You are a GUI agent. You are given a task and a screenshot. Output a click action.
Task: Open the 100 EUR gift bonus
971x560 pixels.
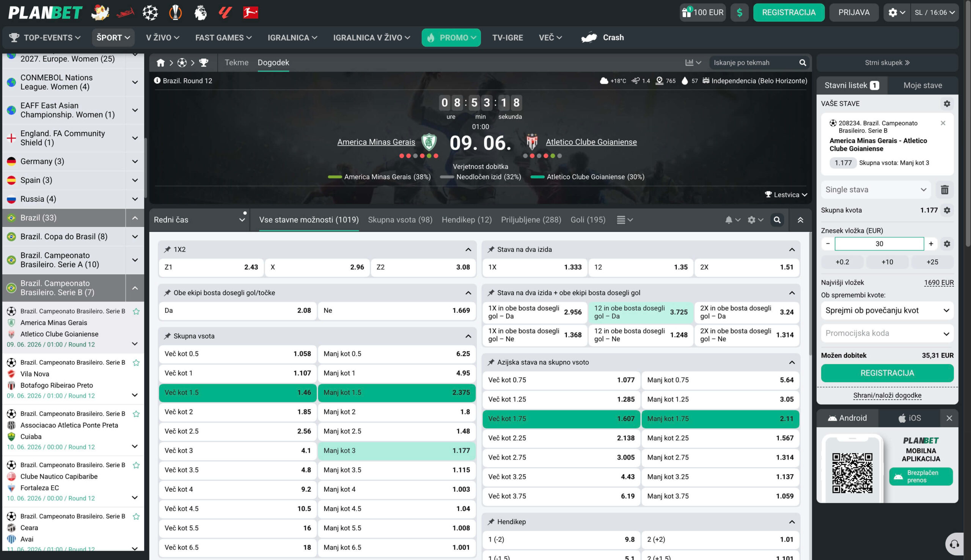coord(702,12)
